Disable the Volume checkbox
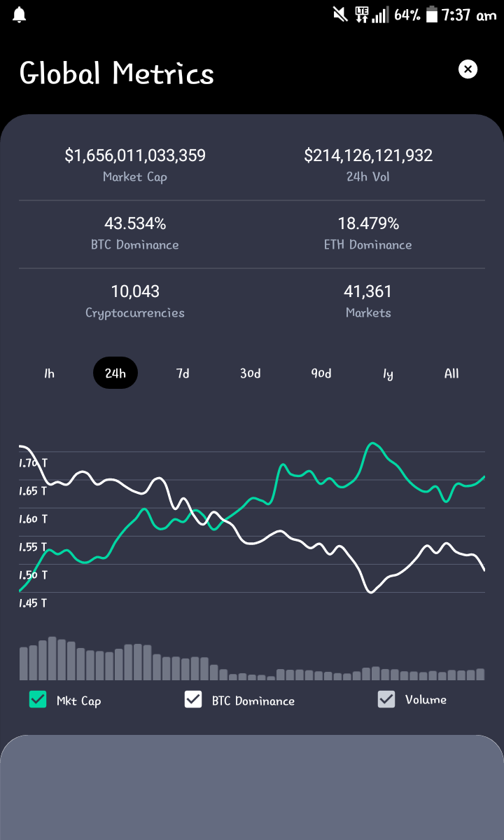This screenshot has height=840, width=504. (x=386, y=699)
